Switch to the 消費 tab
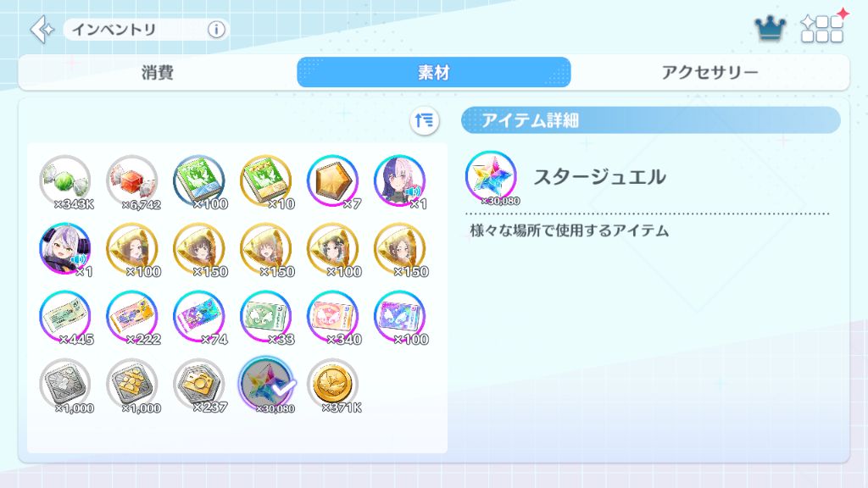 [157, 73]
